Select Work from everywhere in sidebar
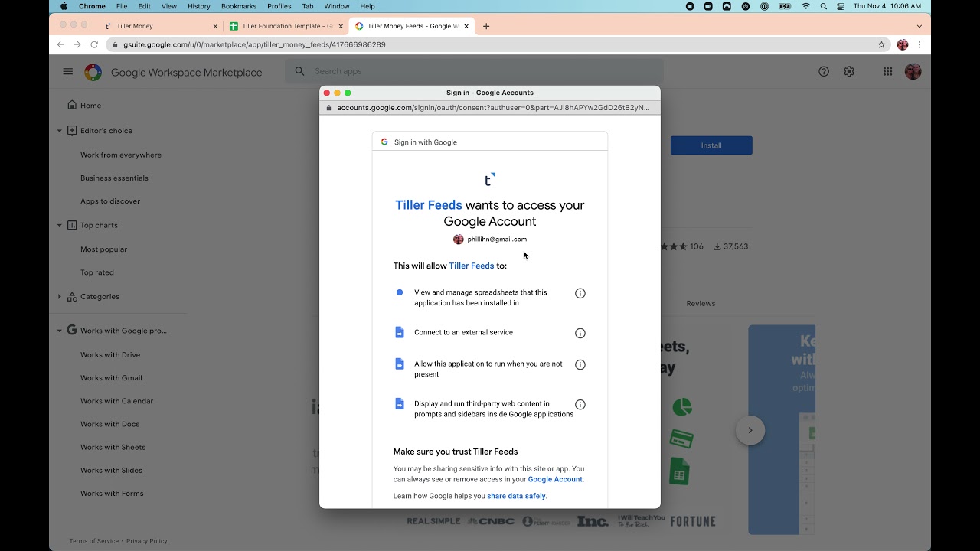Image resolution: width=980 pixels, height=551 pixels. 121,155
